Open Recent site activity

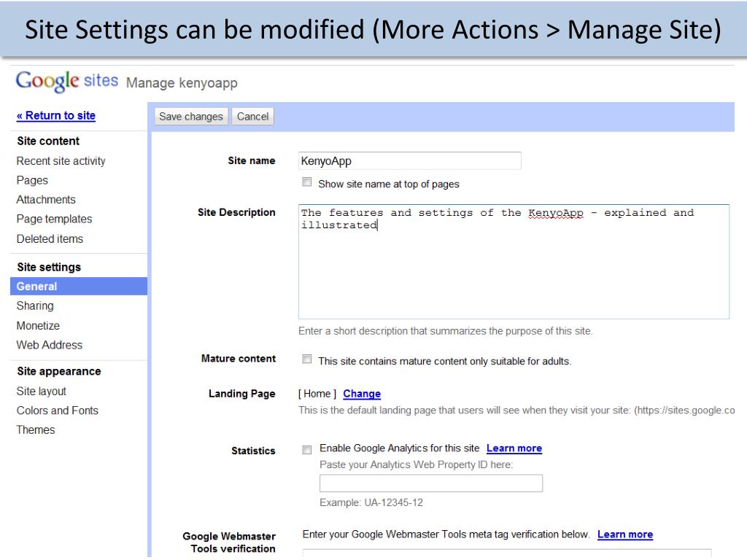click(61, 161)
